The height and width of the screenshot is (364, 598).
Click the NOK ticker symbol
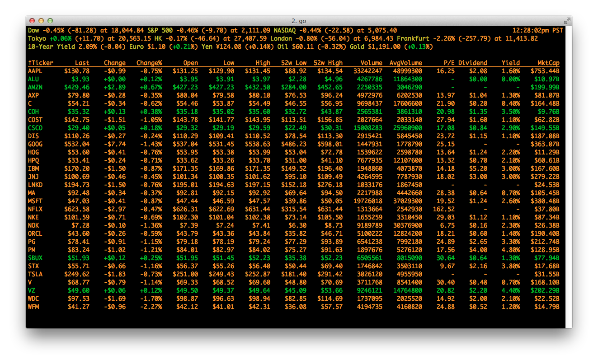(33, 225)
